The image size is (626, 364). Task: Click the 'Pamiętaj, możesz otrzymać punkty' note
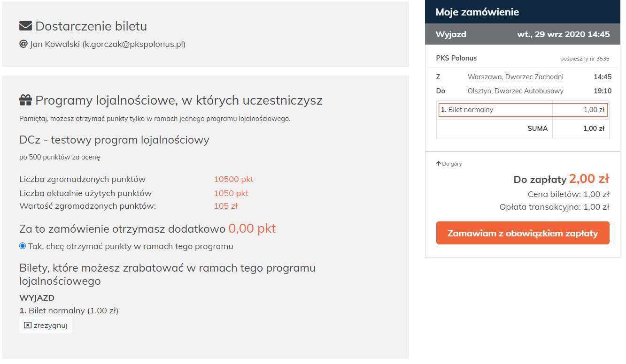155,119
